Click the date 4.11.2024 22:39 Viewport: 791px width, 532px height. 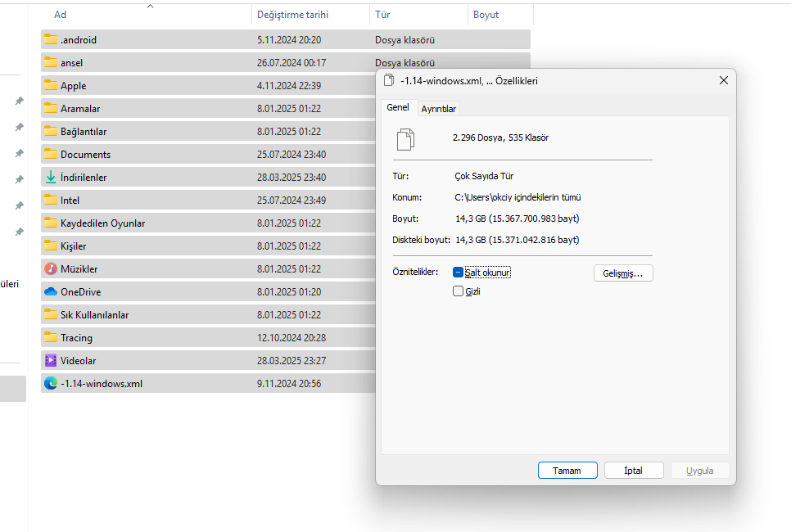click(x=289, y=86)
